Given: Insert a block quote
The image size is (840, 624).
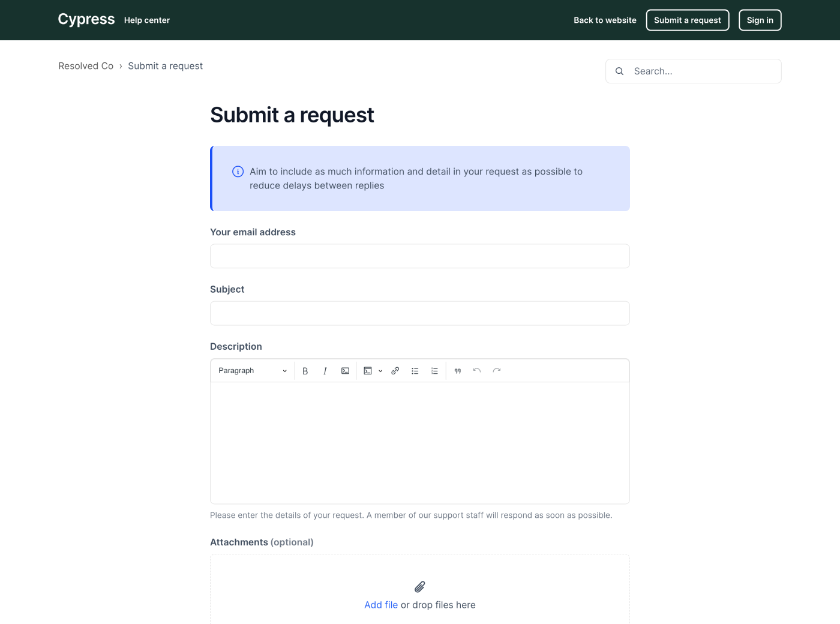Looking at the screenshot, I should click(457, 371).
